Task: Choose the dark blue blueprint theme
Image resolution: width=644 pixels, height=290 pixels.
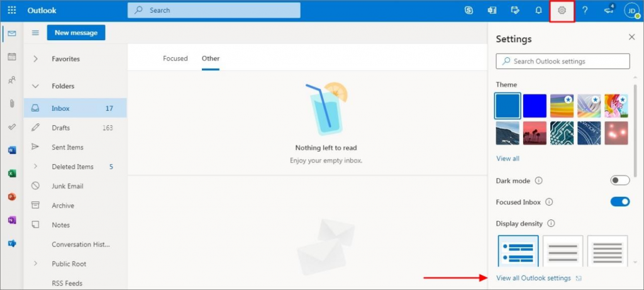Action: pos(589,133)
